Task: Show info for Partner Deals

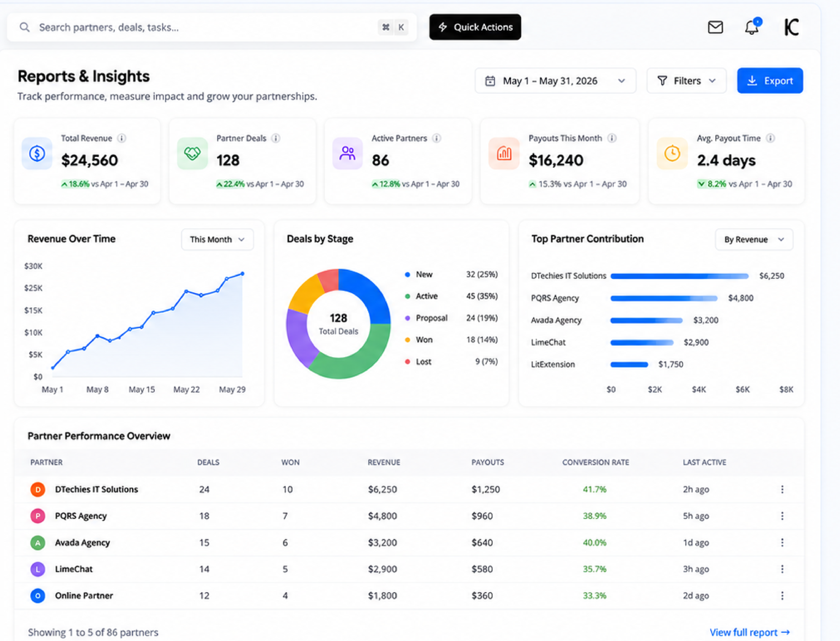Action: point(276,138)
